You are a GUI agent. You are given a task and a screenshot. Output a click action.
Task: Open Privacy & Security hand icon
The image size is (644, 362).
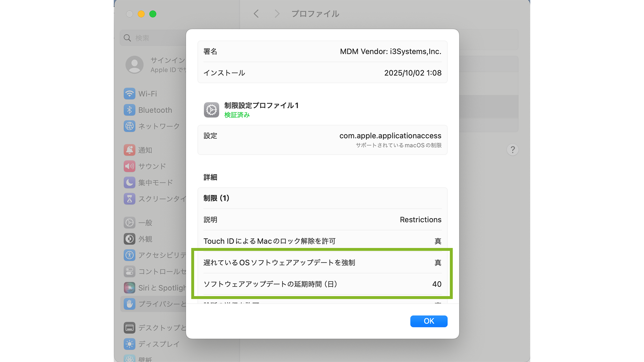coord(129,304)
